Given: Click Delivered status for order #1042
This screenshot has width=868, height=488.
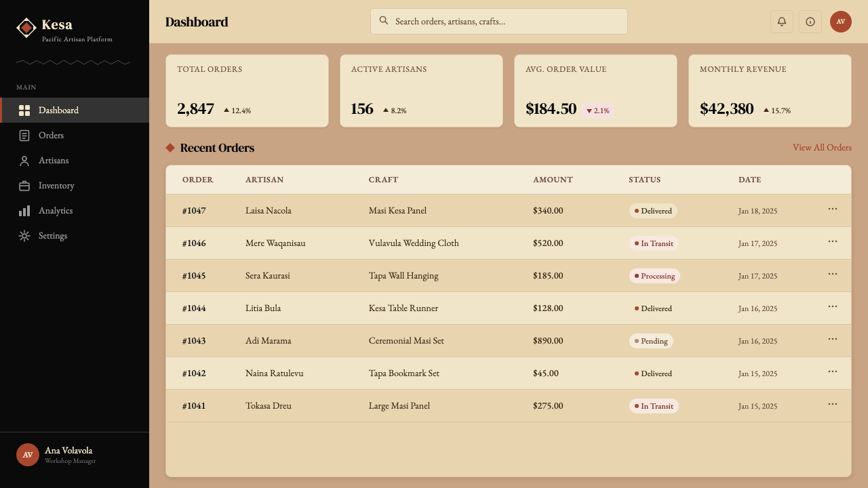Looking at the screenshot, I should point(653,373).
